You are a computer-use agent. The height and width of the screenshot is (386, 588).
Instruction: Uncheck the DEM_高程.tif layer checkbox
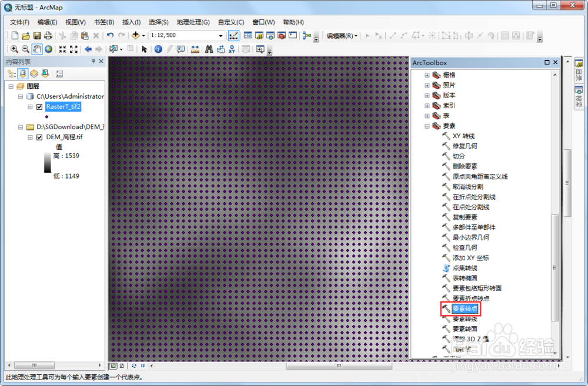click(x=39, y=137)
